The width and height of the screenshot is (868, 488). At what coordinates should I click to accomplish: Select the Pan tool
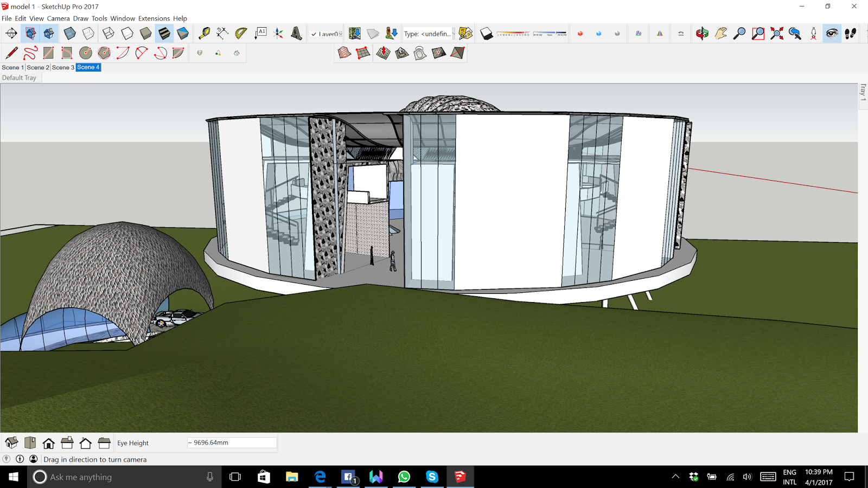point(719,33)
